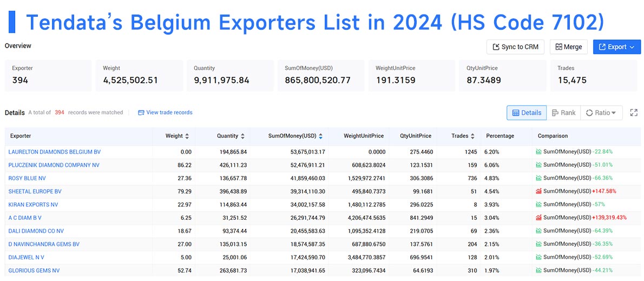The width and height of the screenshot is (644, 281).
Task: Sort by the SumOfMoney(USD) column arrows
Action: (x=320, y=136)
